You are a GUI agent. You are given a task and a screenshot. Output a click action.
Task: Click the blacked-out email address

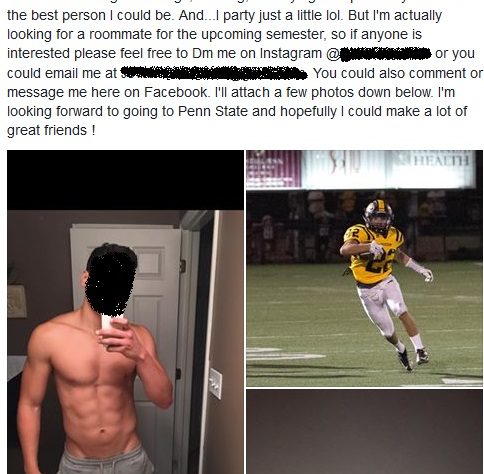pos(213,73)
